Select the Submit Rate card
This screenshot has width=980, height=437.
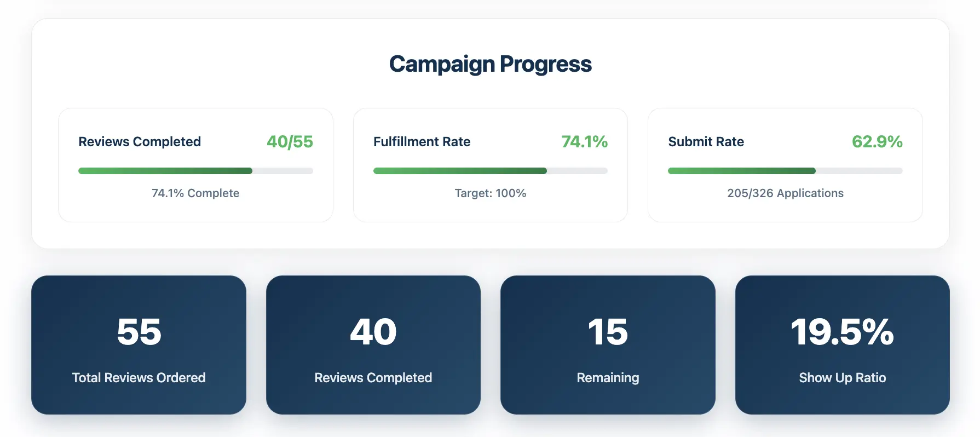pos(785,164)
